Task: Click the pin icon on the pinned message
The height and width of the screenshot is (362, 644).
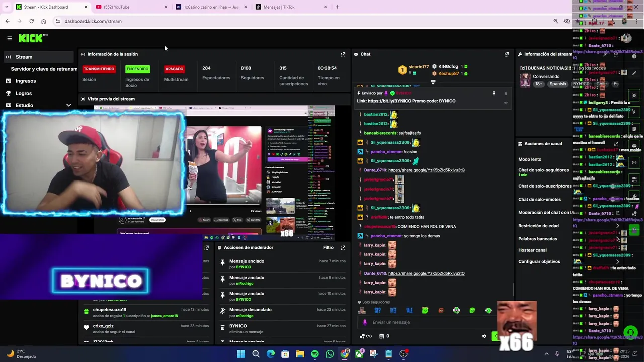Action: pos(494,93)
